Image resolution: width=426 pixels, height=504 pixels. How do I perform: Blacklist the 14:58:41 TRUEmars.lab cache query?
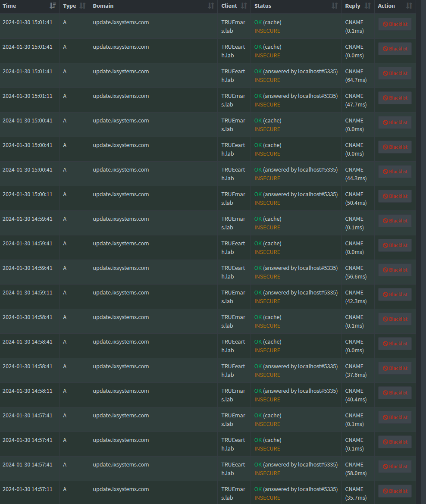[x=395, y=319]
